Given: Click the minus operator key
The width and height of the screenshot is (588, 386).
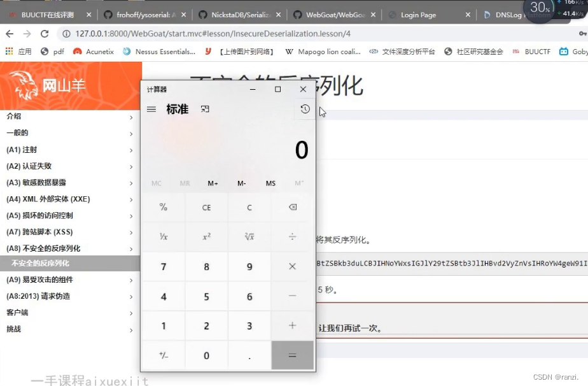Looking at the screenshot, I should (x=293, y=296).
